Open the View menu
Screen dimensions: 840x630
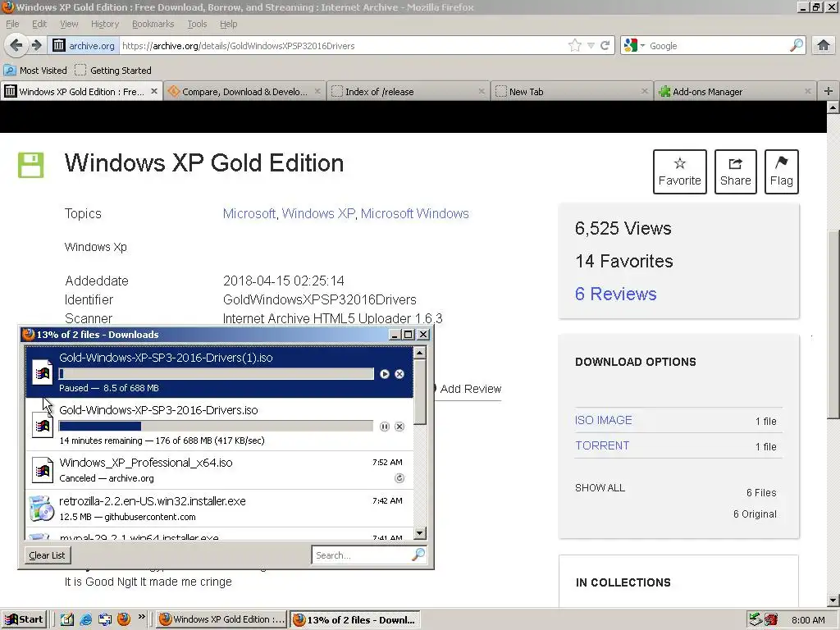pos(69,24)
